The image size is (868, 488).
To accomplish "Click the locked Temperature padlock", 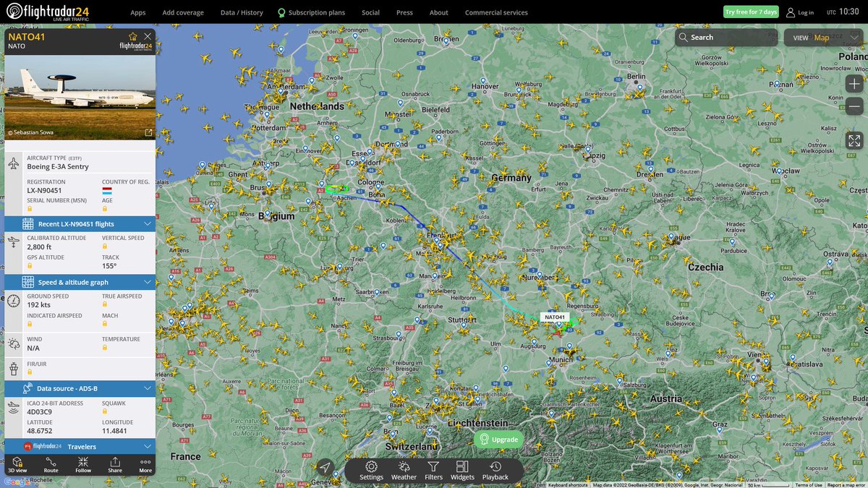I will click(104, 348).
